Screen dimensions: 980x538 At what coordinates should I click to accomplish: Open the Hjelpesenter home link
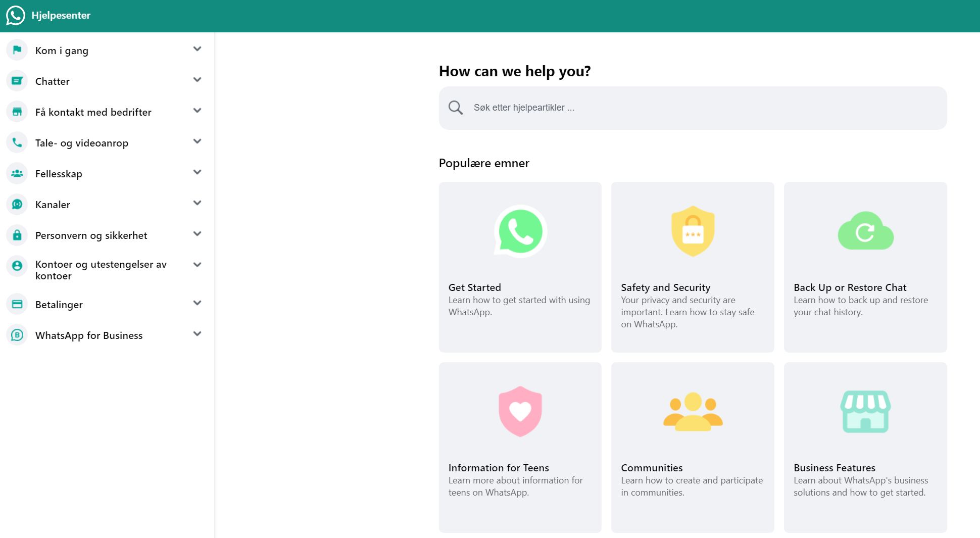(x=61, y=16)
